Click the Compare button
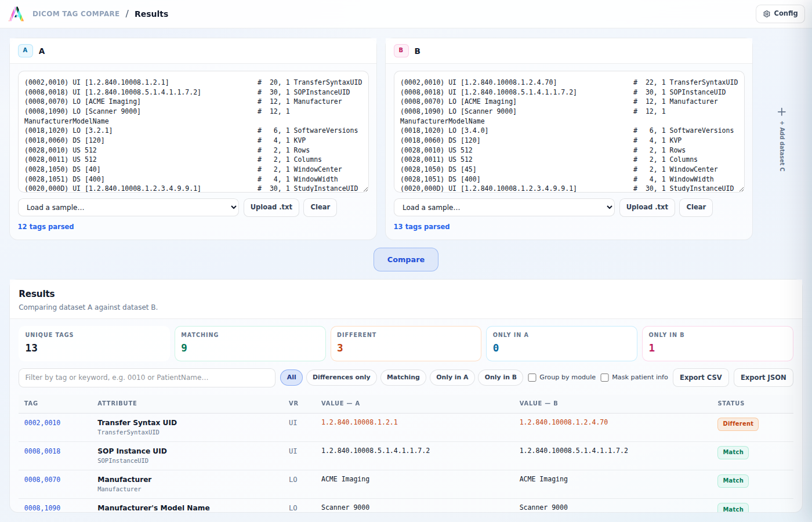The width and height of the screenshot is (812, 522). coord(406,260)
